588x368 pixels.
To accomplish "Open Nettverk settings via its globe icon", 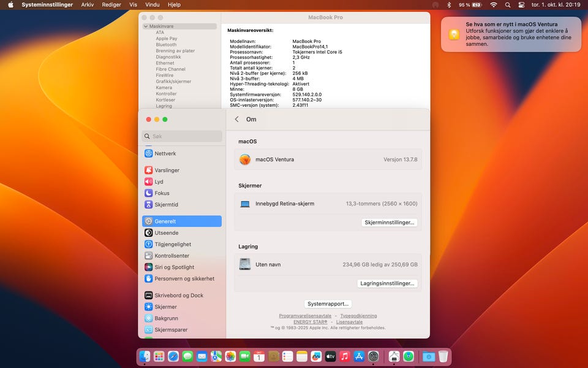I will click(148, 153).
